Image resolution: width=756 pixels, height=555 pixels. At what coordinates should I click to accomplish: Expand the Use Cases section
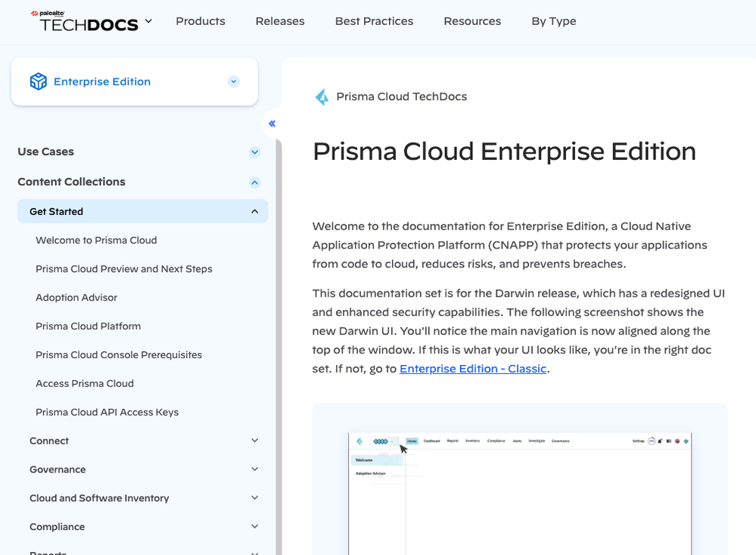(x=254, y=152)
